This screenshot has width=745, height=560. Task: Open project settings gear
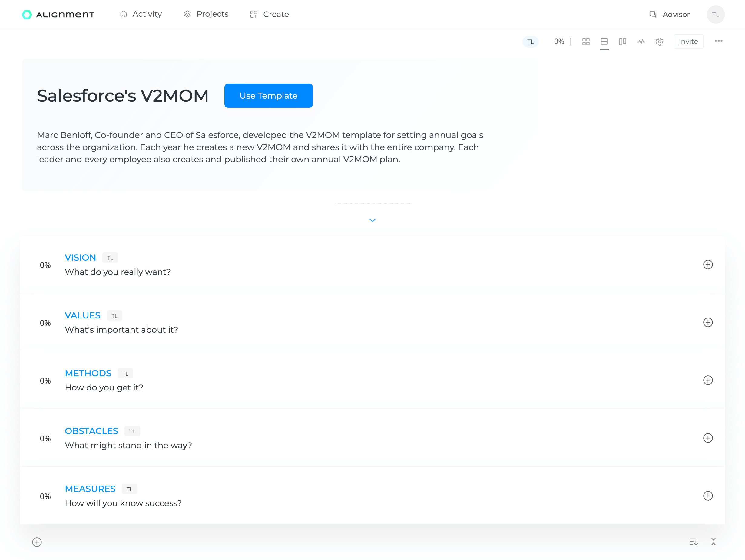coord(660,42)
